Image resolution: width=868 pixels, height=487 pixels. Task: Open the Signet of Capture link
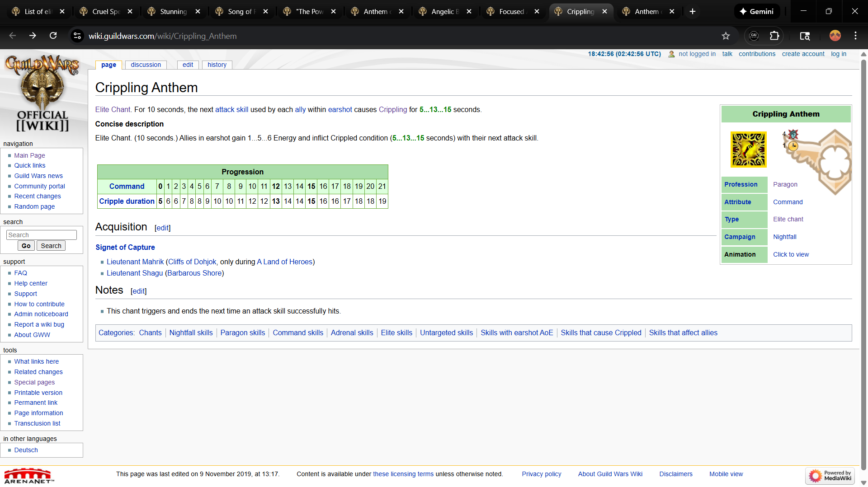point(125,247)
